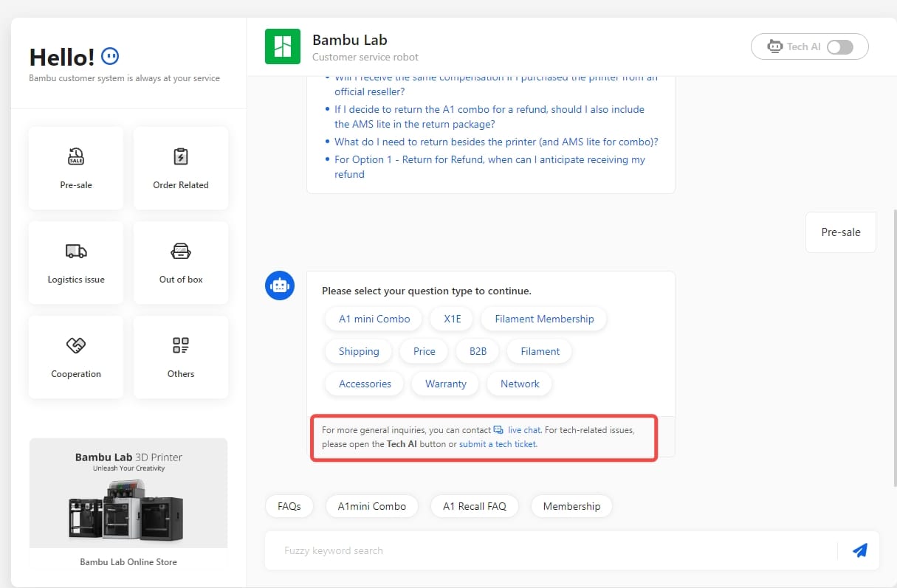This screenshot has width=897, height=588.
Task: Select the B2B question type
Action: point(478,351)
